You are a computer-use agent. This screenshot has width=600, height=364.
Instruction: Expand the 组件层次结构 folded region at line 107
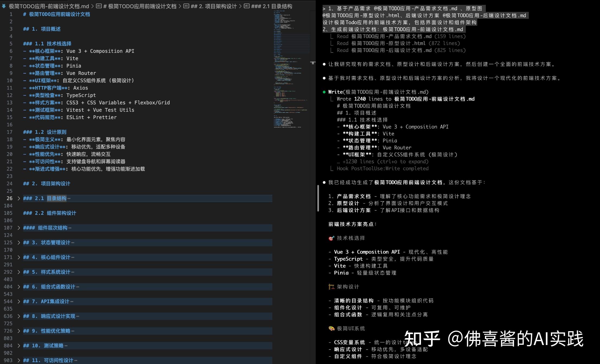(x=18, y=228)
